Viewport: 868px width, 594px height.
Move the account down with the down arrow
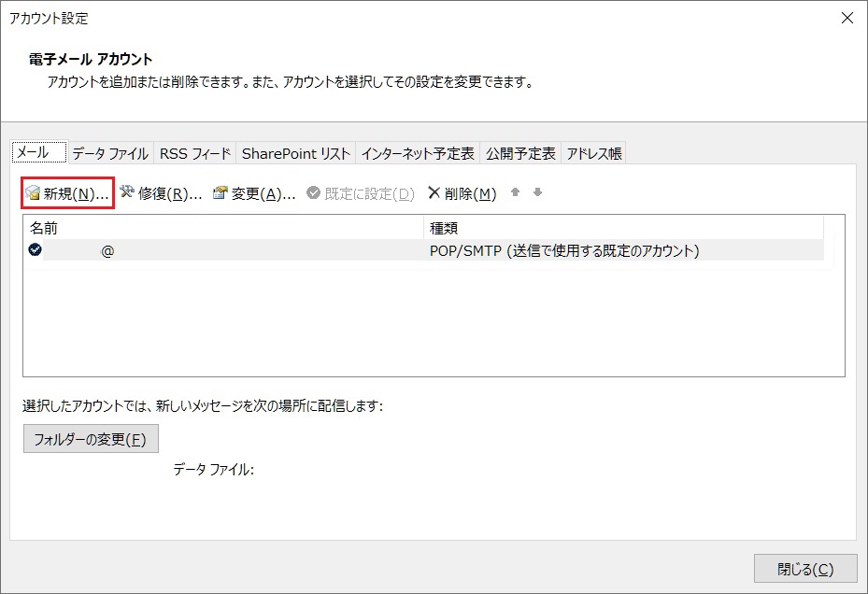click(x=537, y=193)
